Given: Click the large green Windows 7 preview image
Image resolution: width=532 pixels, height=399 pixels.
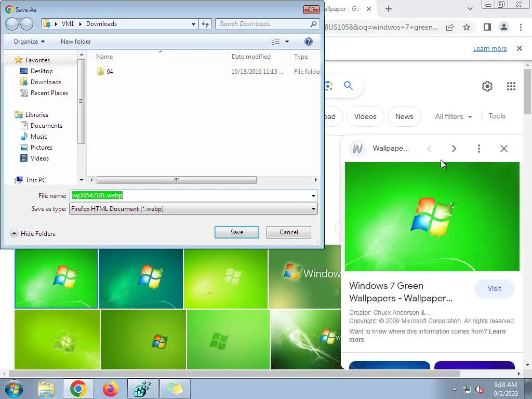Looking at the screenshot, I should click(432, 217).
